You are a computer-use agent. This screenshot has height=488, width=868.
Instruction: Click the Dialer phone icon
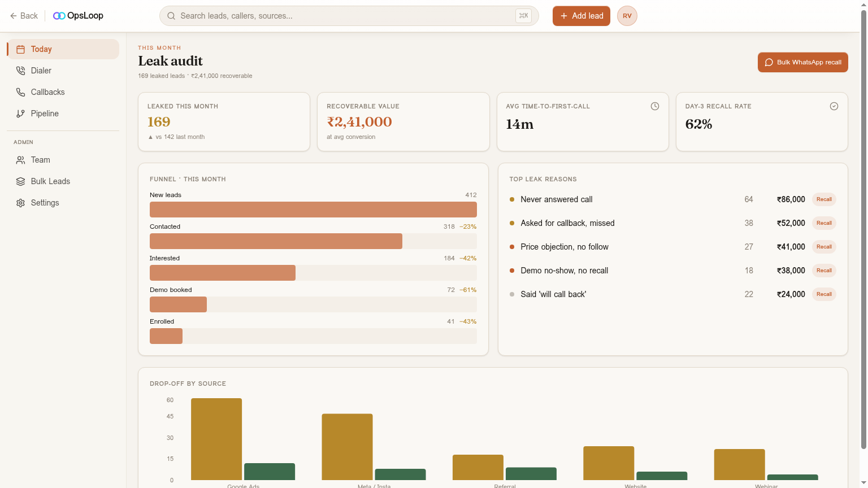tap(21, 71)
